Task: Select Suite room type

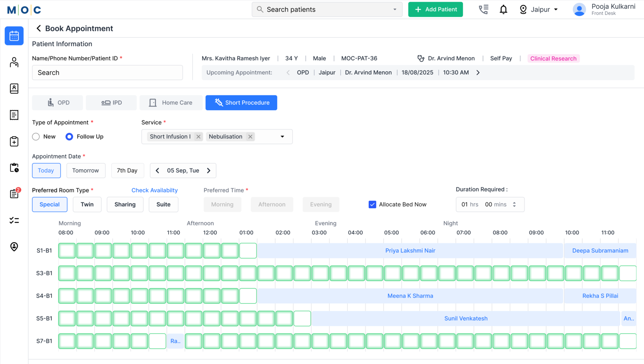Action: click(163, 204)
